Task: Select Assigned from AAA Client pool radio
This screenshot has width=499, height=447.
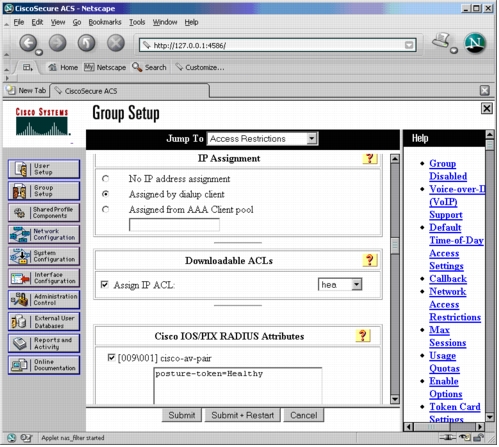Action: [x=106, y=210]
